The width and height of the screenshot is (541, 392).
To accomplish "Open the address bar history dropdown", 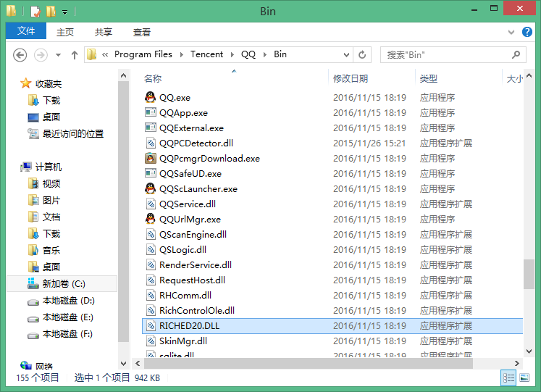I will pyautogui.click(x=346, y=54).
